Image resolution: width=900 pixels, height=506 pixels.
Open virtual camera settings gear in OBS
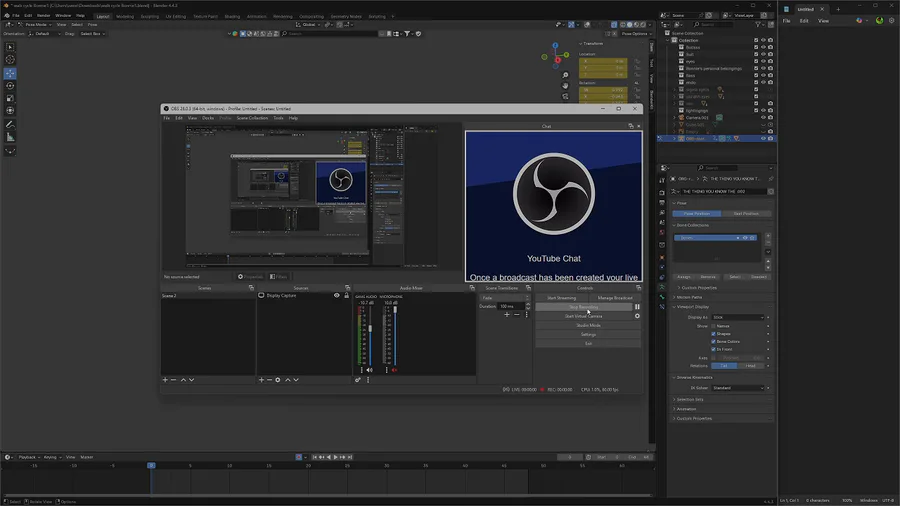637,316
